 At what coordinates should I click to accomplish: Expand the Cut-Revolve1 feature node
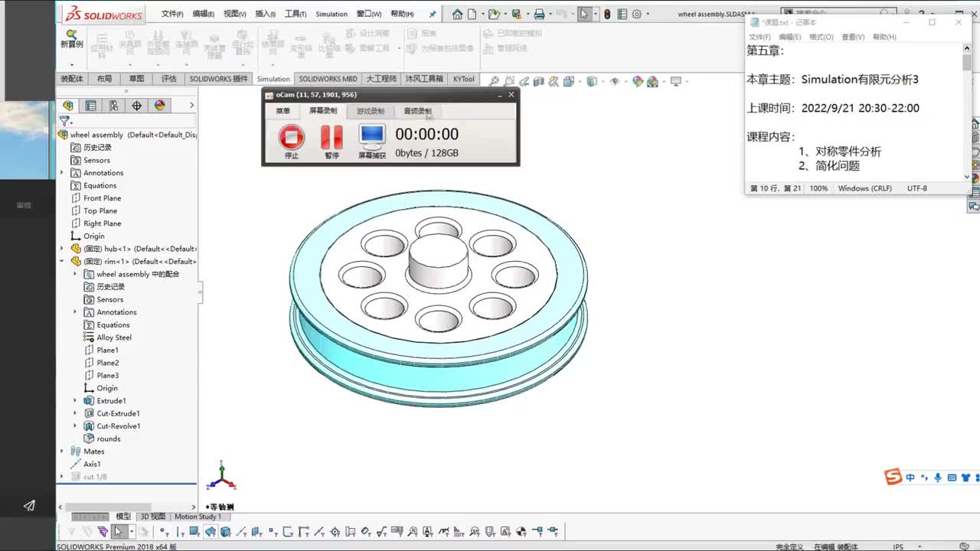pyautogui.click(x=75, y=426)
